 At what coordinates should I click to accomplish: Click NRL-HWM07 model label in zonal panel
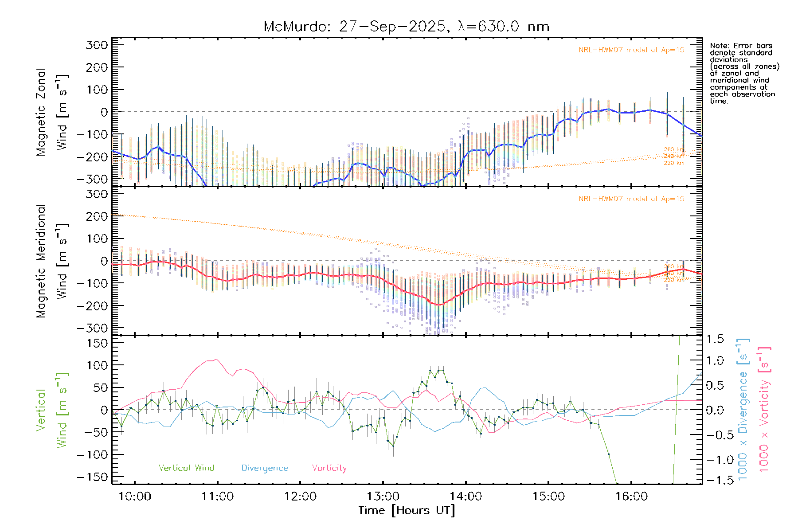coord(631,50)
